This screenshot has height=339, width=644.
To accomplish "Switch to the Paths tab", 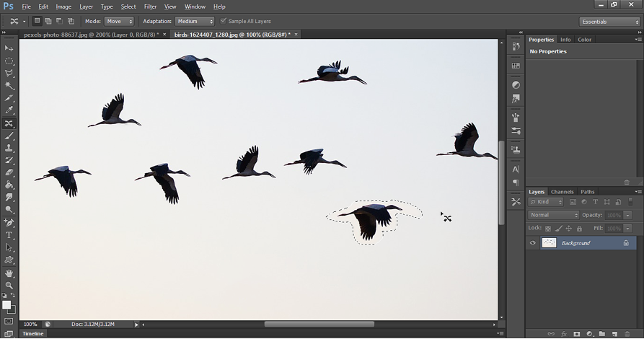I will point(587,192).
